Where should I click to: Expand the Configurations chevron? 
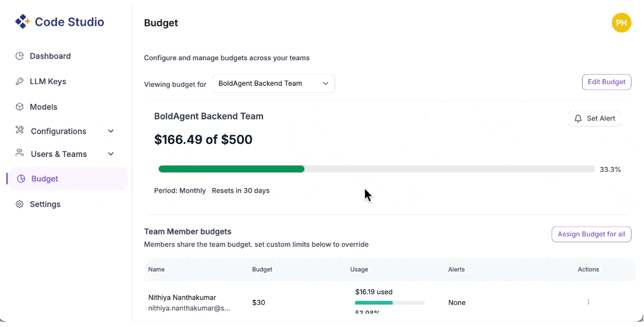110,131
